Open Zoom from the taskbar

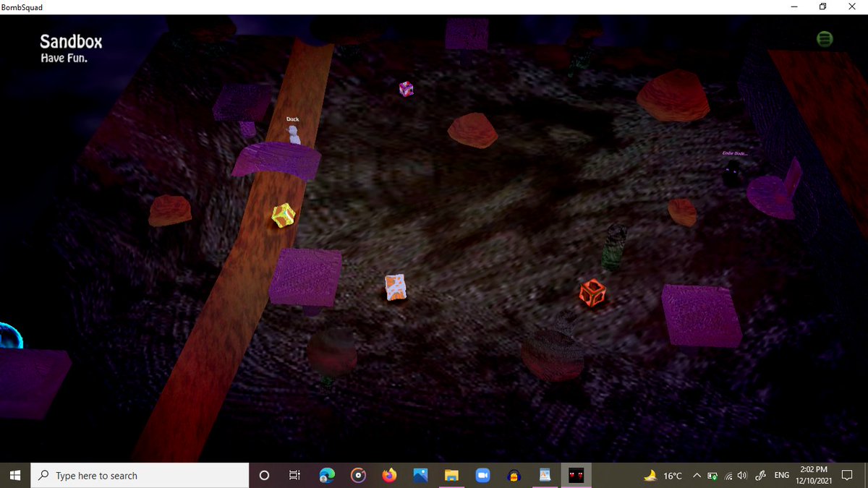(482, 475)
